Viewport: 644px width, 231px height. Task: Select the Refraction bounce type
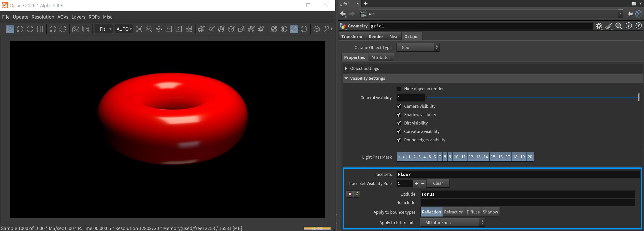click(453, 212)
